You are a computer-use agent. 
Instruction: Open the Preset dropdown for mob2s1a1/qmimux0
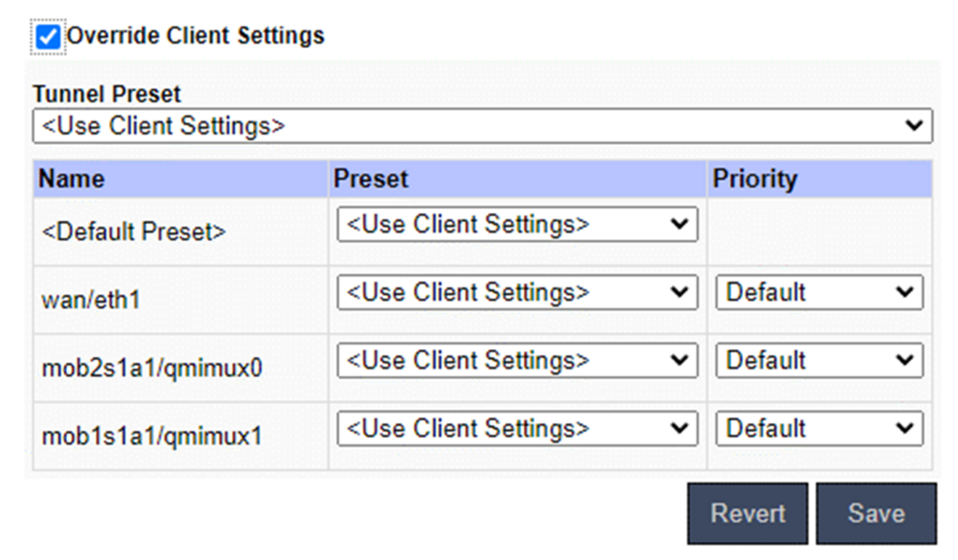pos(516,361)
